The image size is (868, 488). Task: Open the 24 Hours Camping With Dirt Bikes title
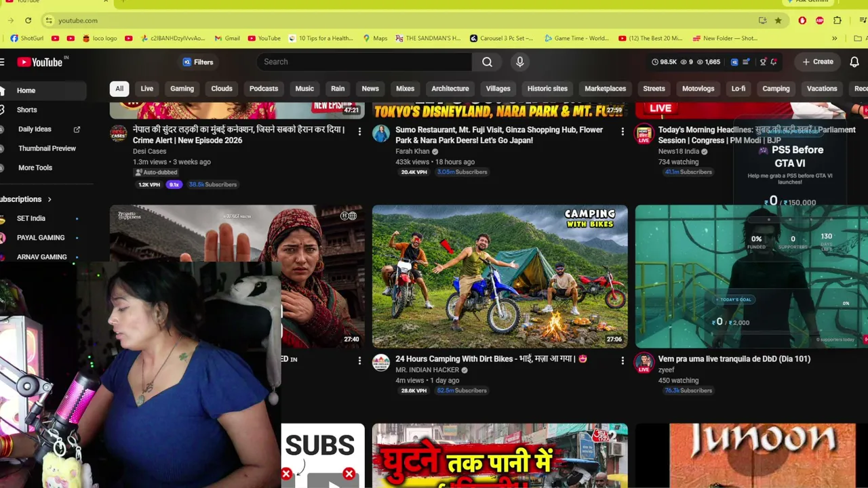(x=491, y=359)
